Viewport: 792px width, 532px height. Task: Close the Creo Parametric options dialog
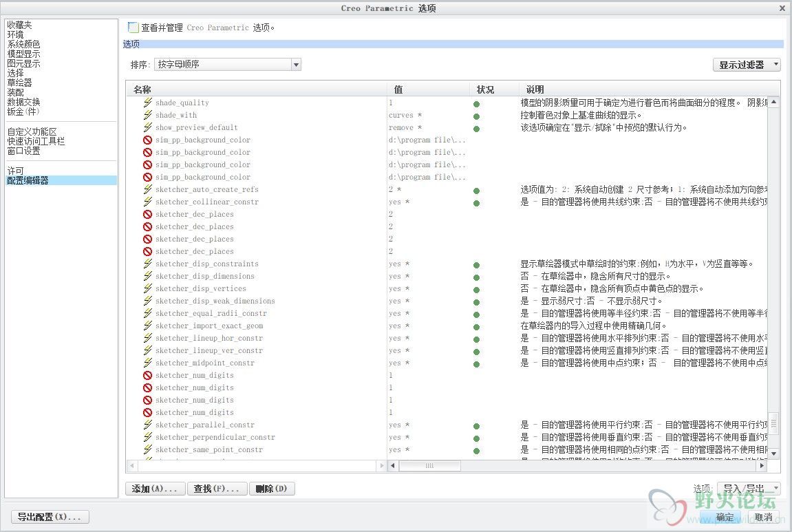(x=782, y=8)
